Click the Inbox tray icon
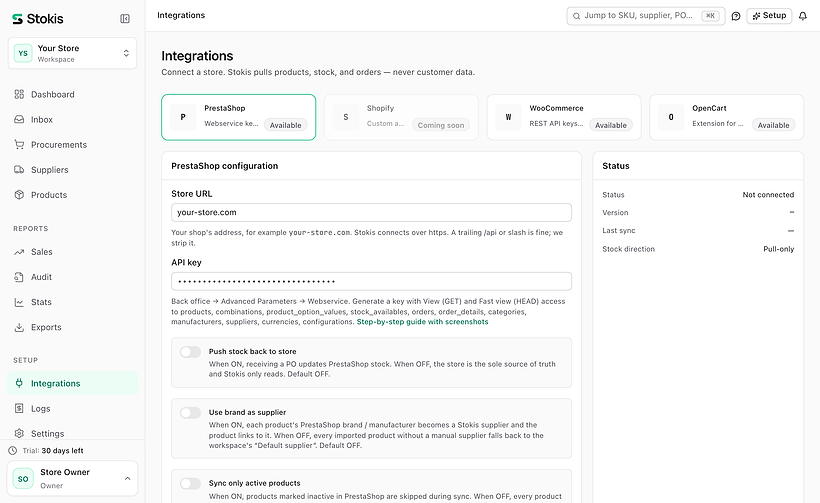Viewport: 820px width, 503px height. [19, 120]
